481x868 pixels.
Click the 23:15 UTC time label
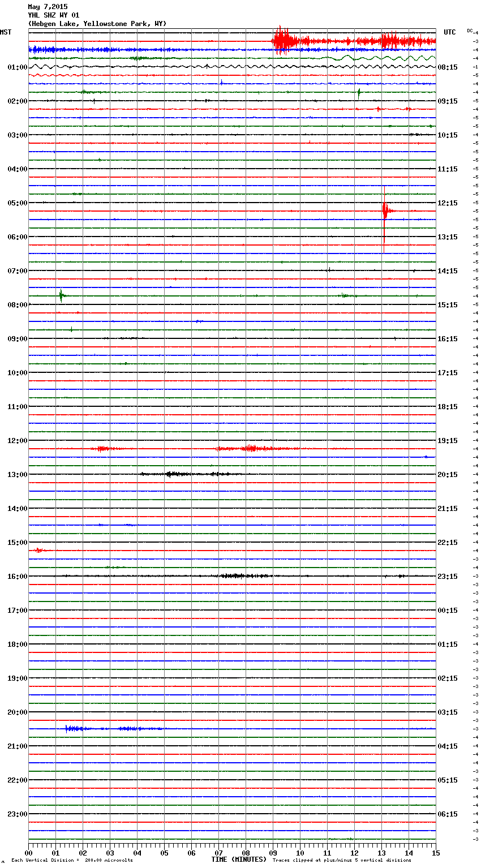pyautogui.click(x=448, y=577)
